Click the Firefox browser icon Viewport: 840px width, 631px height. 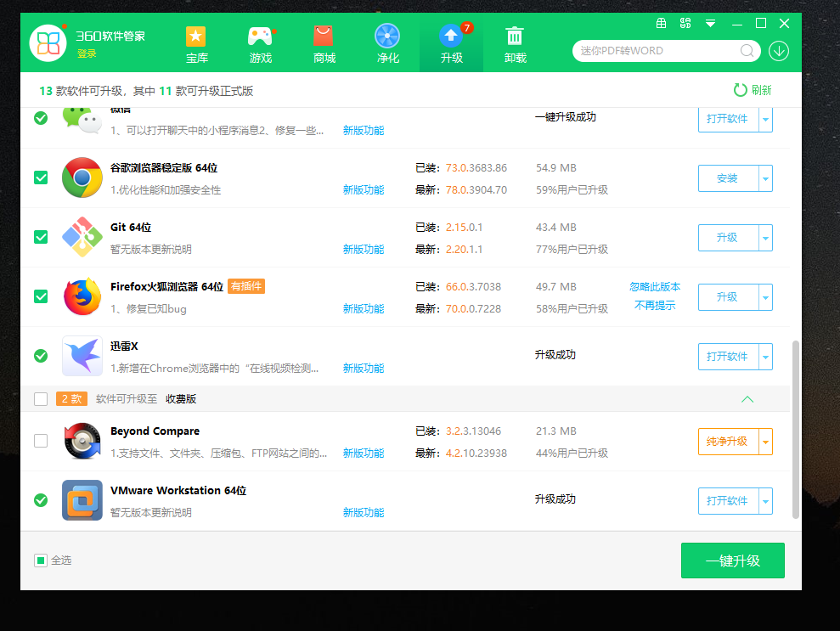coord(82,296)
